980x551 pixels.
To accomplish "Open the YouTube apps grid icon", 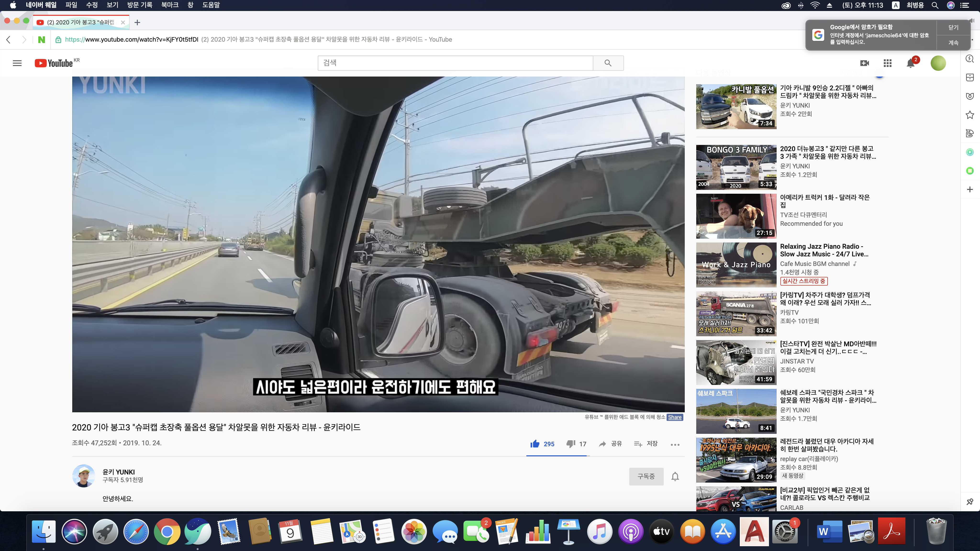I will click(x=888, y=63).
